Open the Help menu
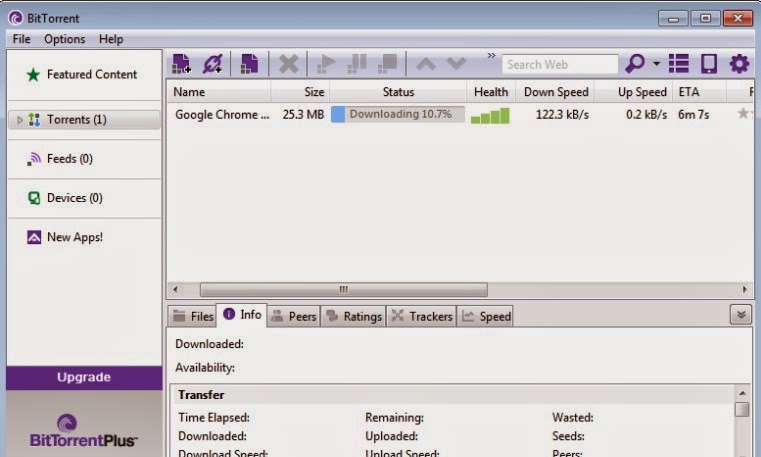Viewport: 761px width, 457px height. [x=111, y=39]
